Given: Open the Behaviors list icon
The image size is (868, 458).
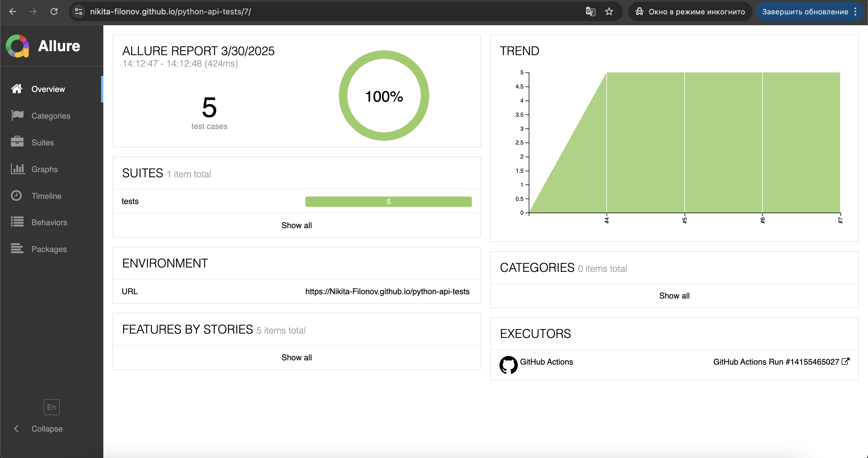Looking at the screenshot, I should [x=17, y=222].
